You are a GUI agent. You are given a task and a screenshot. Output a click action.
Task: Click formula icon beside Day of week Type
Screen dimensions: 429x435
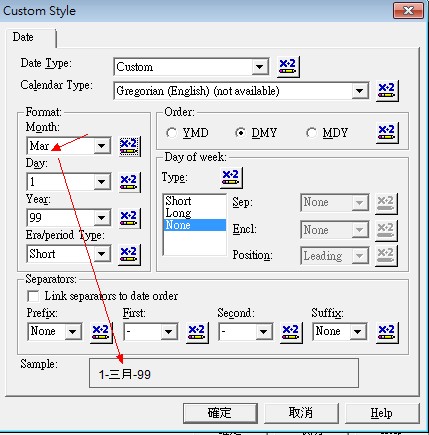[231, 177]
